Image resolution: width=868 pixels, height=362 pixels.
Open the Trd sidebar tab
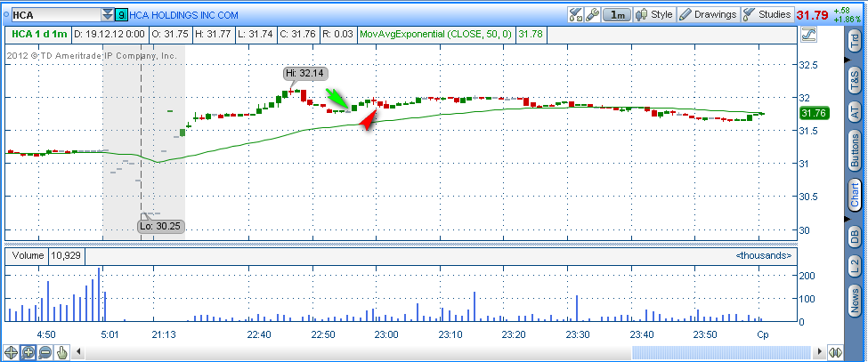click(x=855, y=42)
